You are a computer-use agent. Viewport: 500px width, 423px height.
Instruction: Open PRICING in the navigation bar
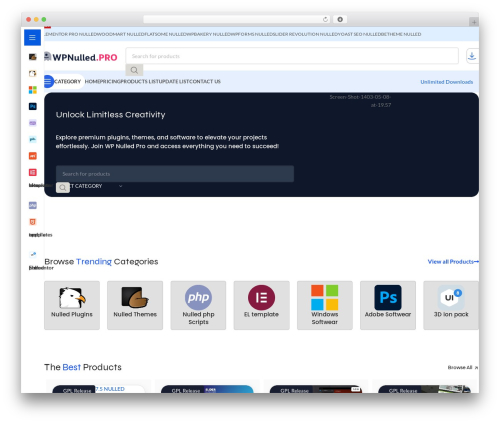(109, 82)
